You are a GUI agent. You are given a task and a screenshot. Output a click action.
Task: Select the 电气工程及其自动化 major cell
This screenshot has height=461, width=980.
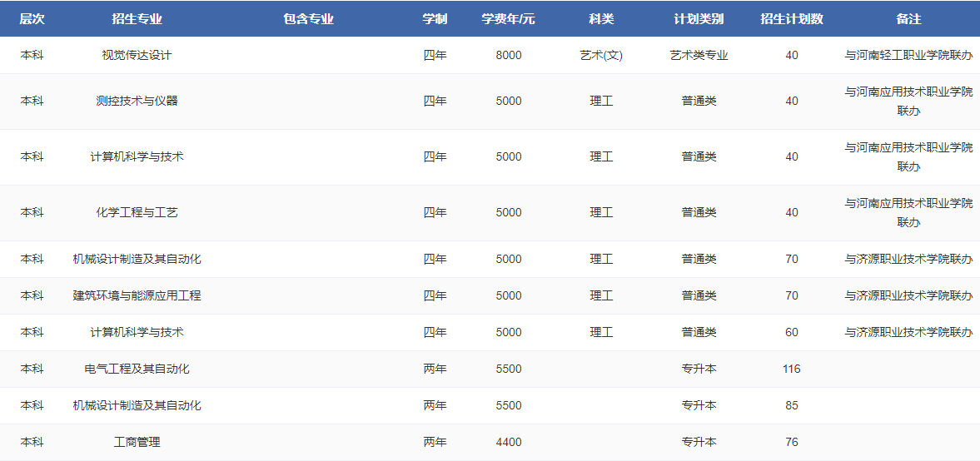point(137,369)
